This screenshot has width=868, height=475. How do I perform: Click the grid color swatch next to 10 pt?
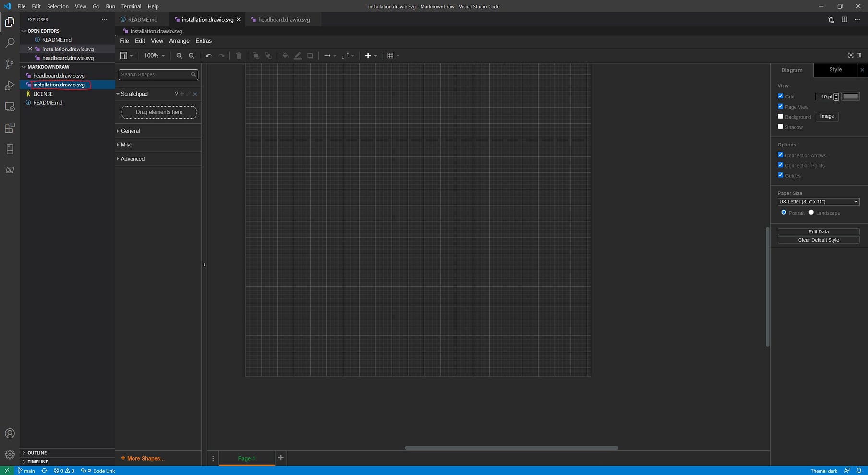(851, 96)
